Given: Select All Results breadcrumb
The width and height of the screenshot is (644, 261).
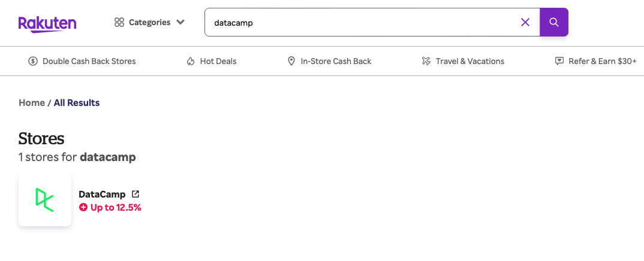Looking at the screenshot, I should (77, 102).
